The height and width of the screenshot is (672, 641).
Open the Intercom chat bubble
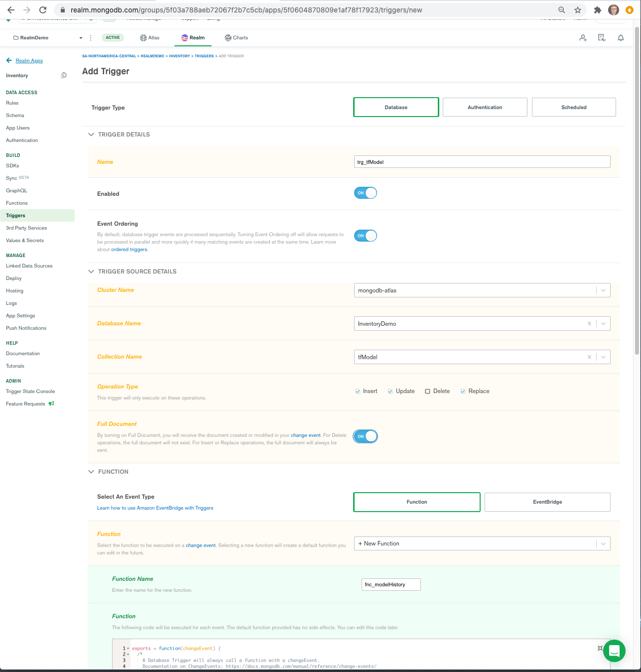pos(614,651)
